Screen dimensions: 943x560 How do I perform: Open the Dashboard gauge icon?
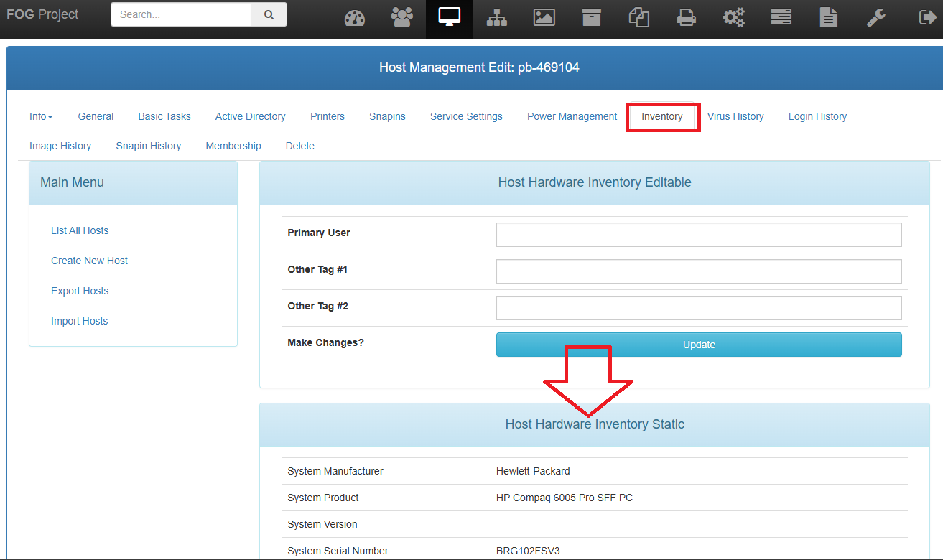355,18
